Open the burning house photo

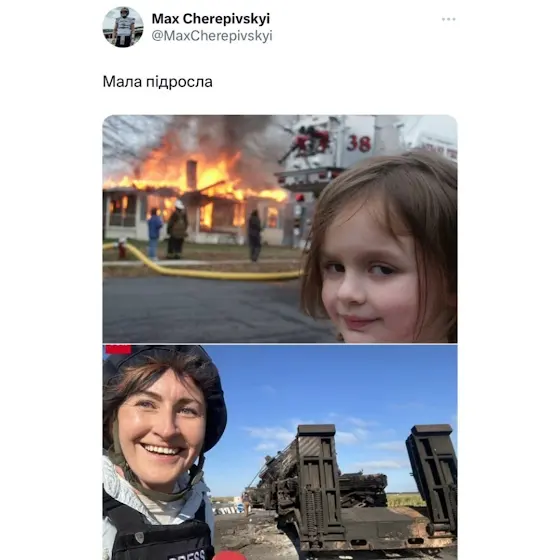click(x=280, y=229)
